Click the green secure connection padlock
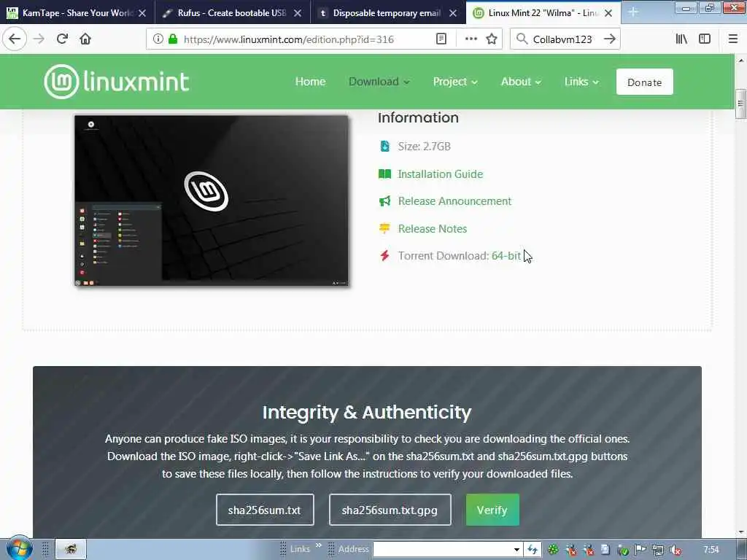The image size is (747, 560). tap(173, 39)
